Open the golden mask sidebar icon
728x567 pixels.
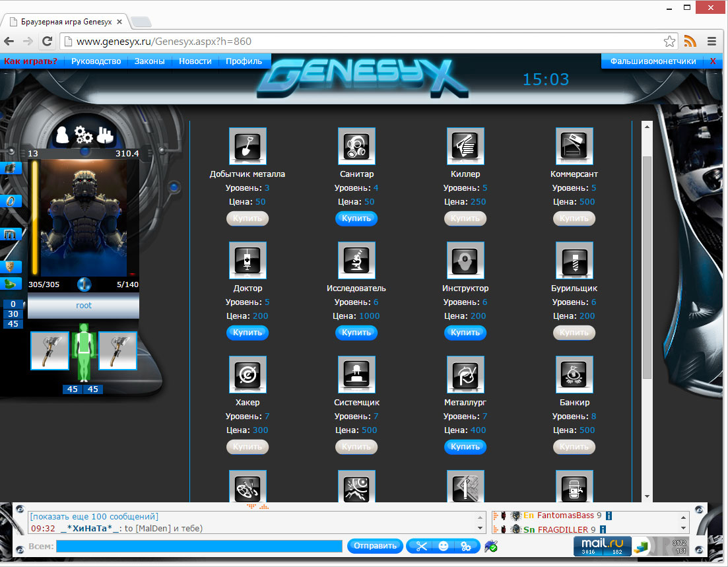10,267
